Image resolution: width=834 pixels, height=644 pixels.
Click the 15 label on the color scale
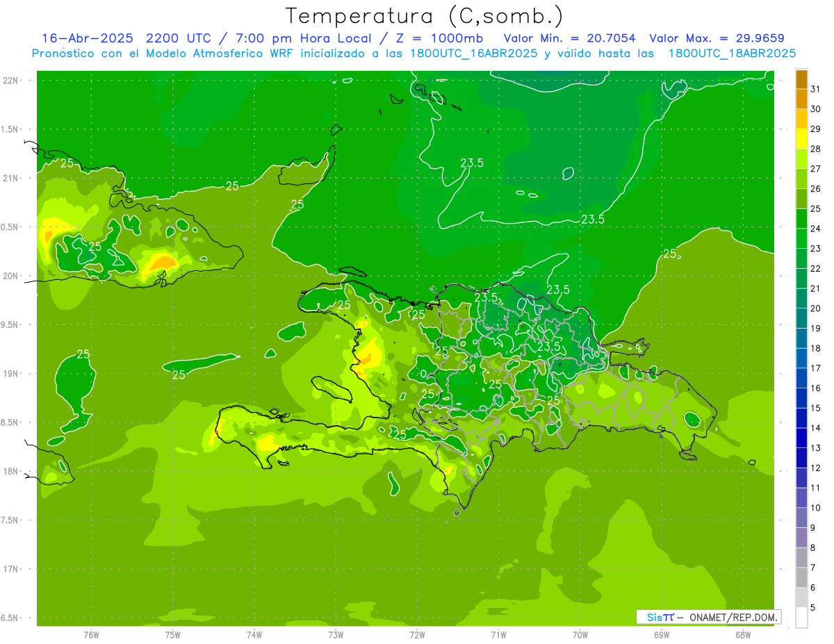pos(816,408)
